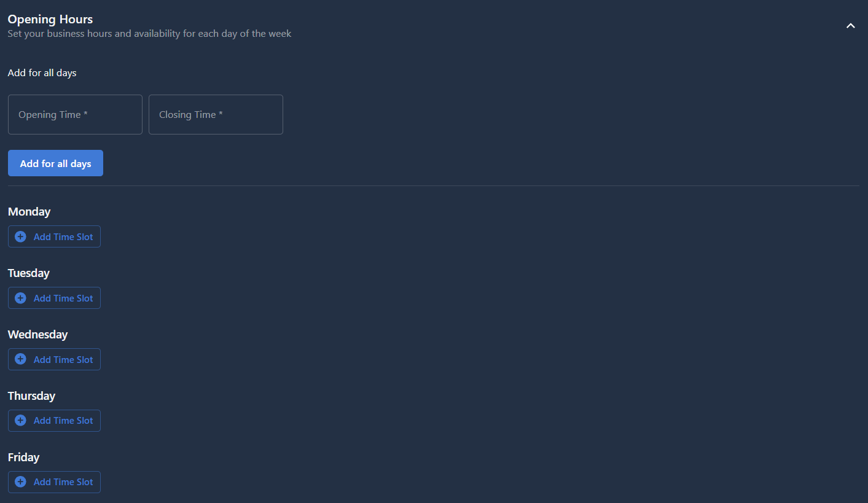Click the Opening Hours heading
This screenshot has height=503, width=868.
pos(50,20)
